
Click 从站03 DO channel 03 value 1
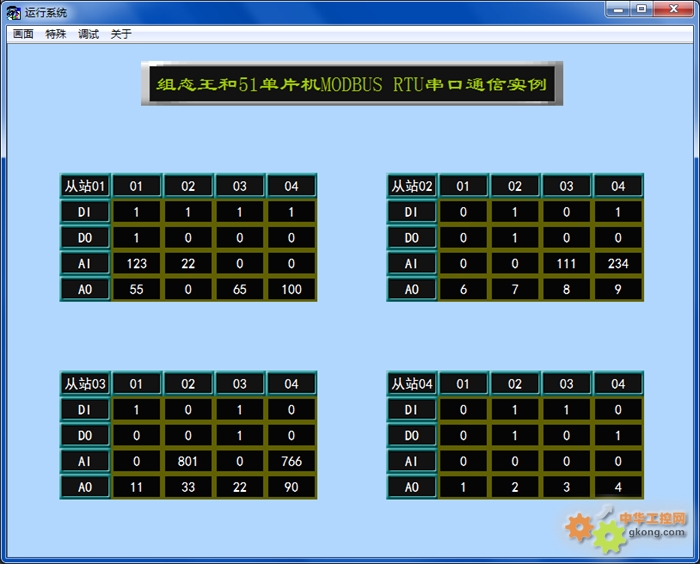[240, 435]
